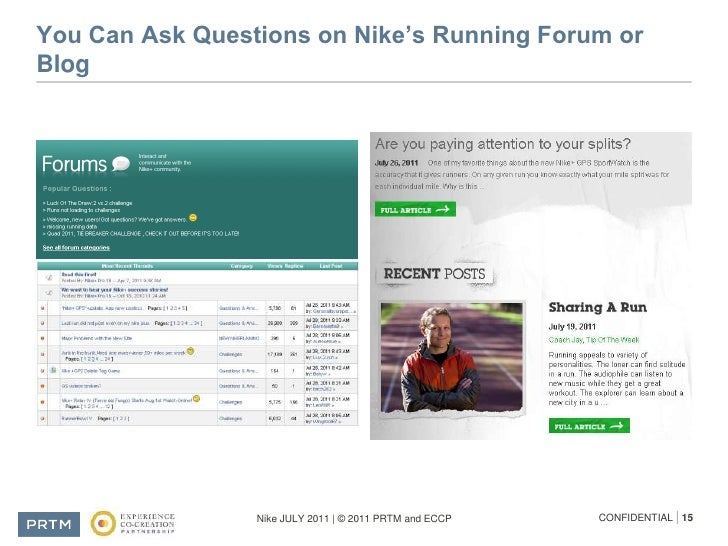
Task: Click status icon of 'GS videos broken?' row
Action: pyautogui.click(x=43, y=386)
